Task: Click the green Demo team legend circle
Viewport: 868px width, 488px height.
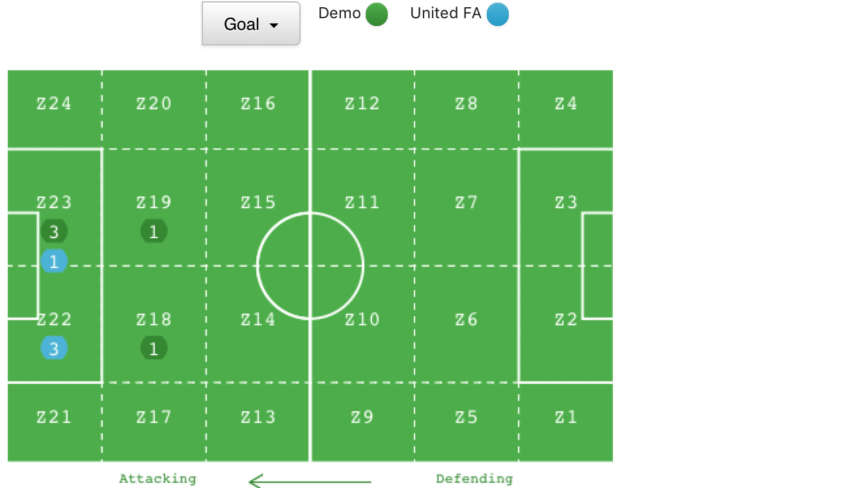Action: (x=377, y=14)
